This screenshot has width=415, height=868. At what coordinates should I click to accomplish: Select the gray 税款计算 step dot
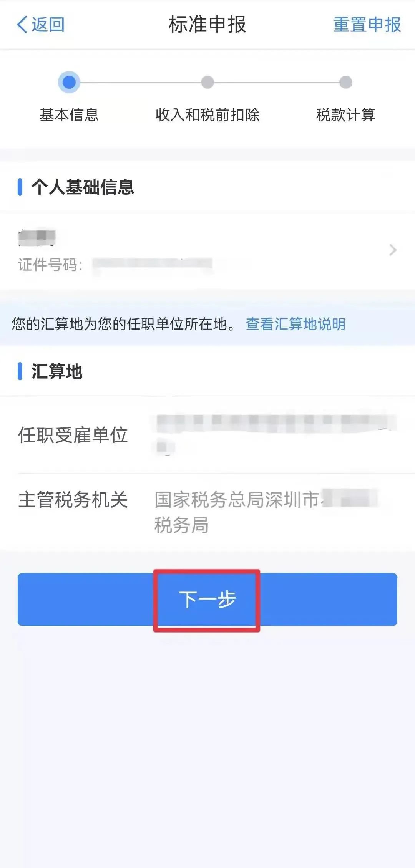click(x=346, y=82)
